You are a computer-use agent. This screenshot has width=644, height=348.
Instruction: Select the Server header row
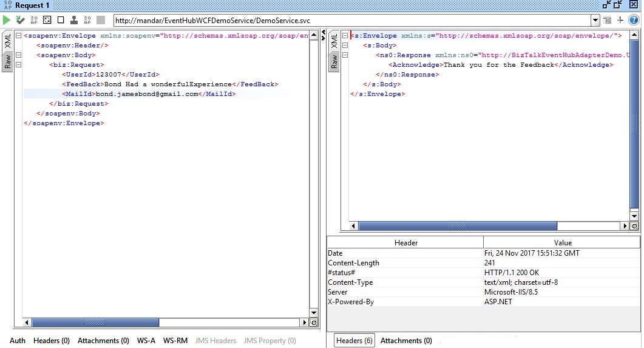pyautogui.click(x=483, y=292)
